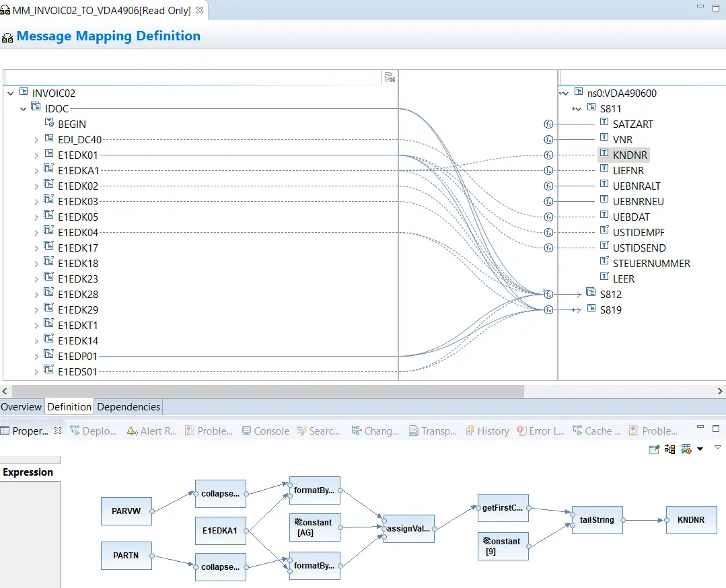726x588 pixels.
Task: Open the Error Log view tab
Action: coord(540,431)
